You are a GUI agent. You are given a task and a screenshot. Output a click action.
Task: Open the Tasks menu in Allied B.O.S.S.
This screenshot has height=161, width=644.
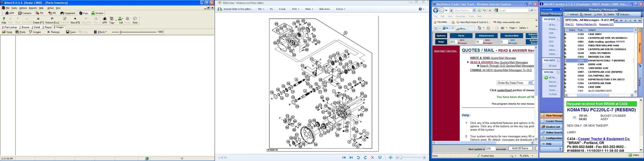pyautogui.click(x=14, y=8)
